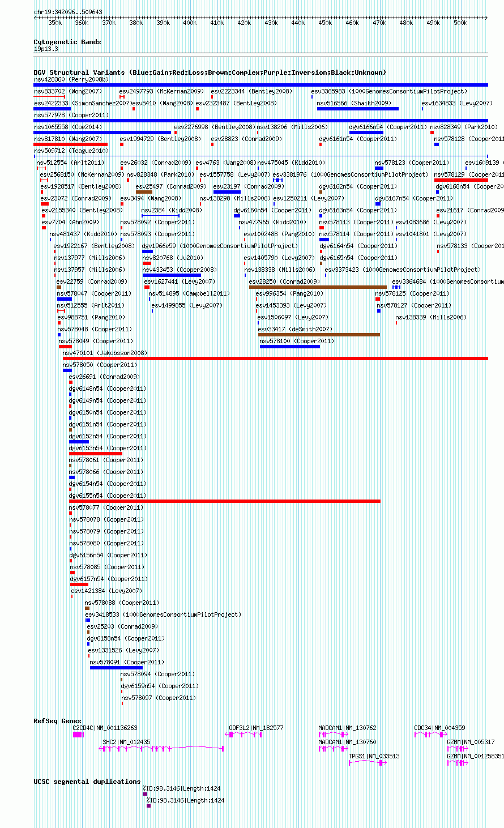This screenshot has height=828, width=504.
Task: Select esv3373423 1000GenomesConsortiumPilotProject label
Action: point(403,270)
